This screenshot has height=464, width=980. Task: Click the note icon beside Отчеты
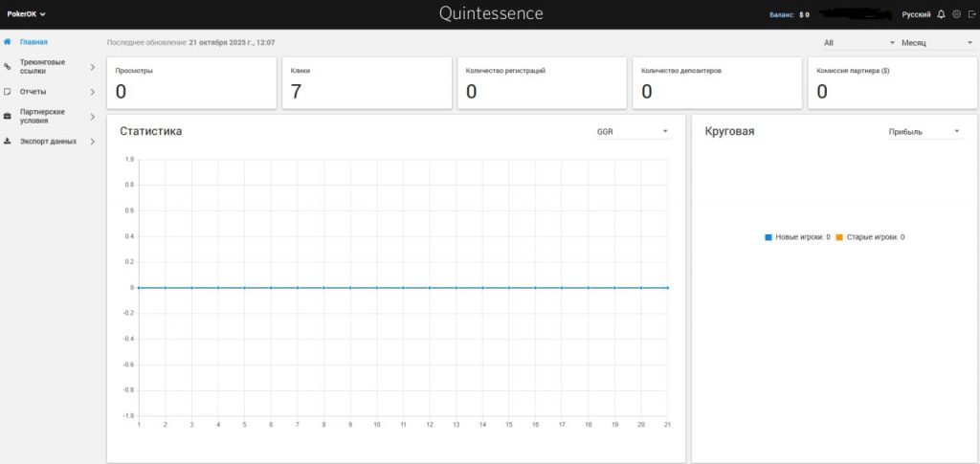coord(8,92)
